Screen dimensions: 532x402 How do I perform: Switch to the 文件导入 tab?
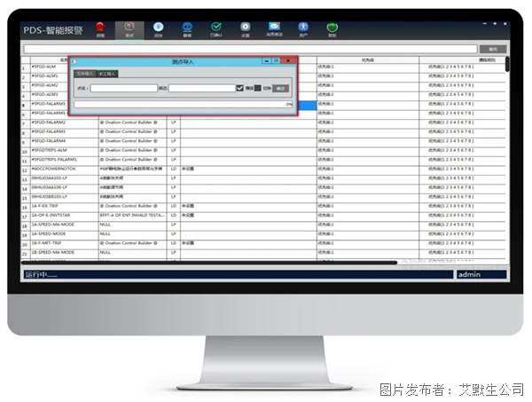(x=84, y=74)
